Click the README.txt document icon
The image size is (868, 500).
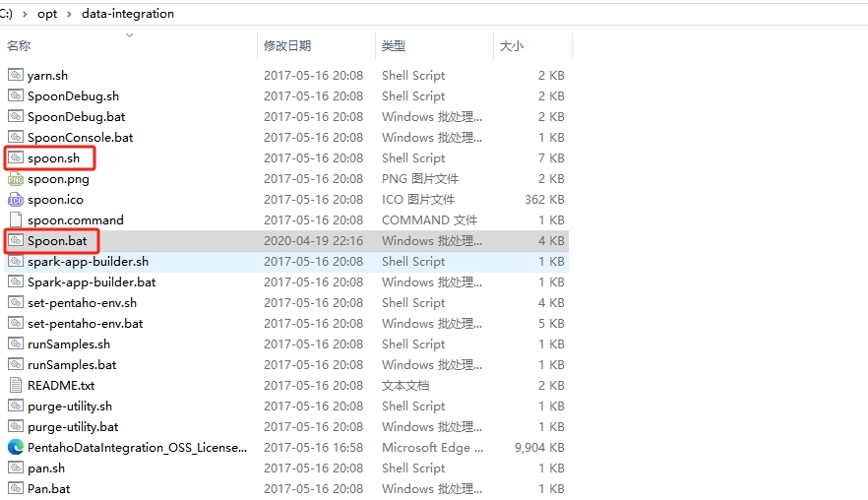pos(15,385)
